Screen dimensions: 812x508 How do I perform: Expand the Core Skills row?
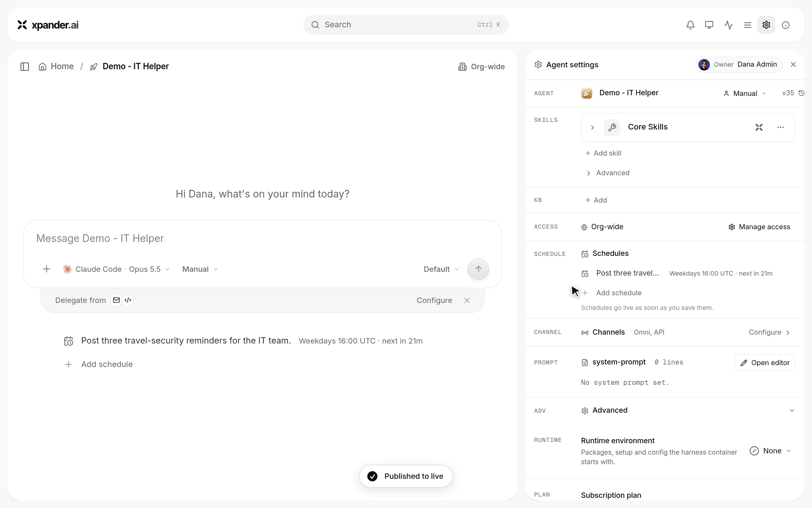pos(592,128)
